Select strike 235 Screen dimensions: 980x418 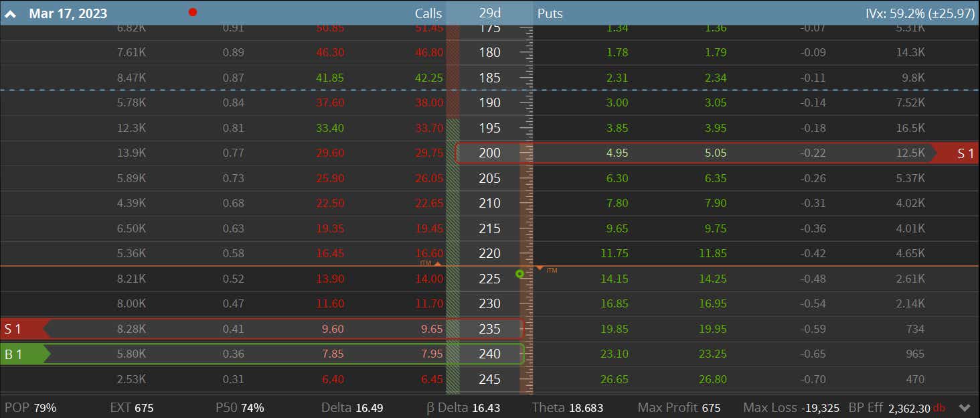click(x=489, y=329)
